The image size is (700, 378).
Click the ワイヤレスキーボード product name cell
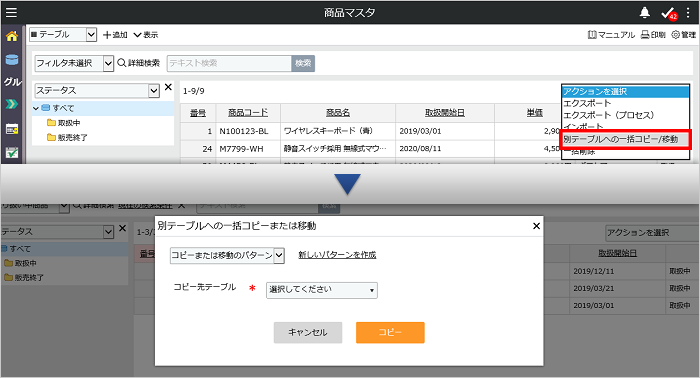click(338, 131)
